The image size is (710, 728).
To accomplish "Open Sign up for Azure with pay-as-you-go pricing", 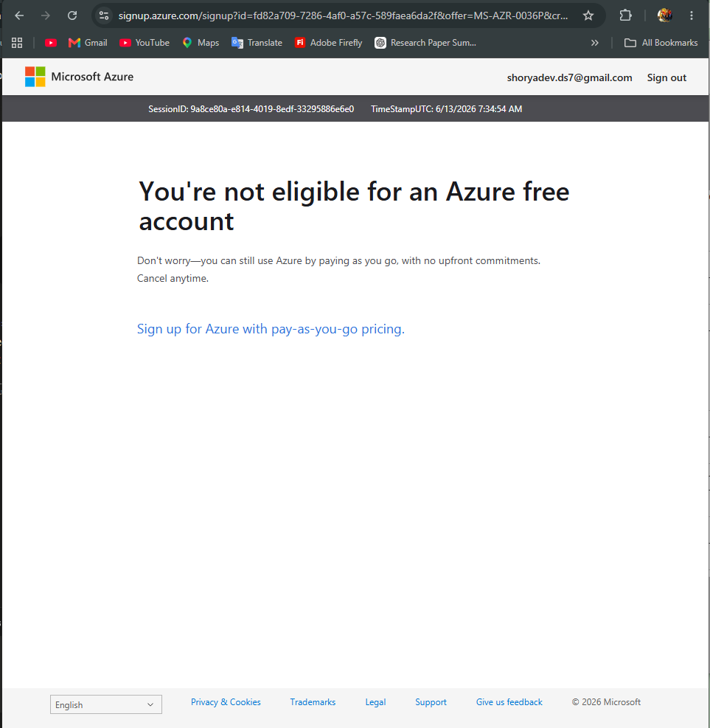I will point(271,329).
